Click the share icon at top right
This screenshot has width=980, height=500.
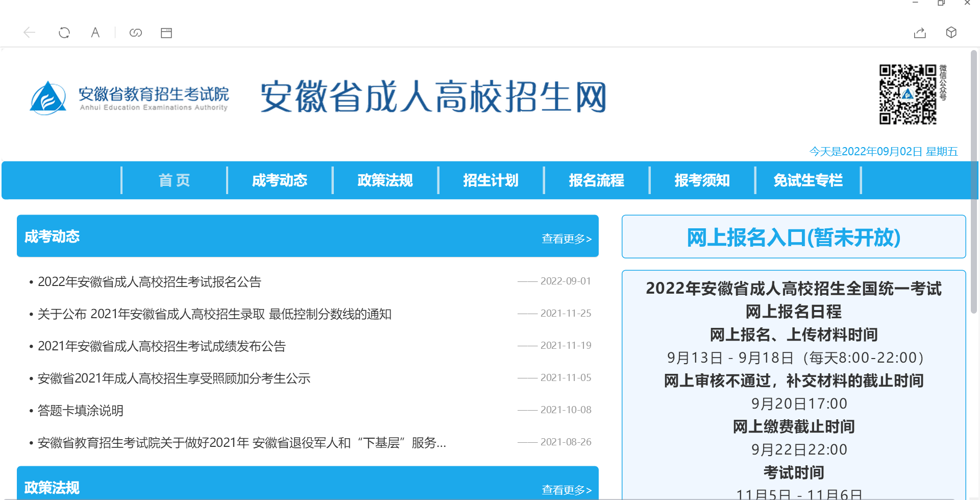click(920, 33)
